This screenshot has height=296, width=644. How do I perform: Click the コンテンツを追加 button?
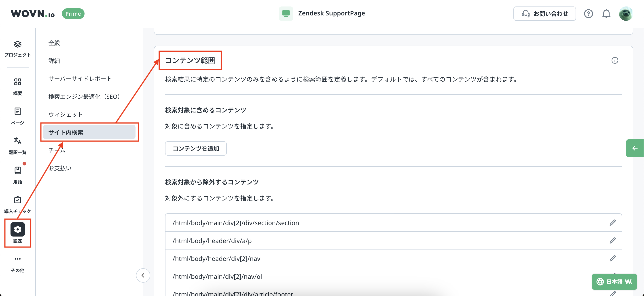point(196,148)
